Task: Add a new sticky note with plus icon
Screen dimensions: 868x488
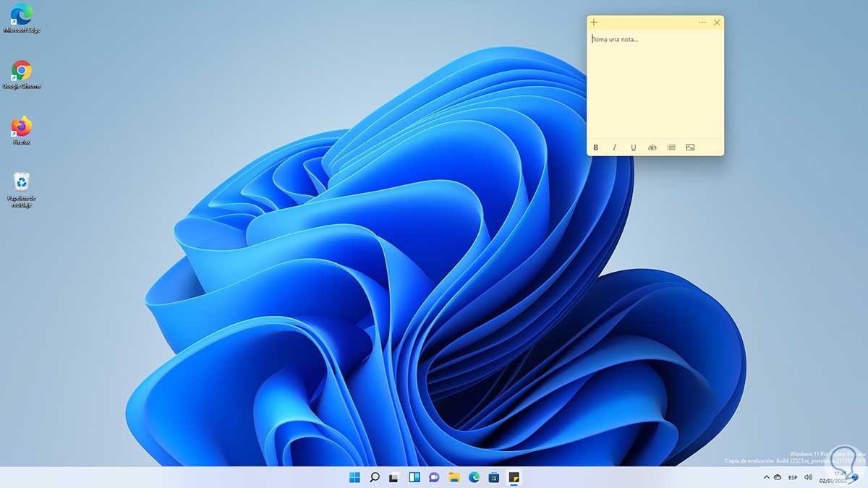Action: [x=594, y=22]
